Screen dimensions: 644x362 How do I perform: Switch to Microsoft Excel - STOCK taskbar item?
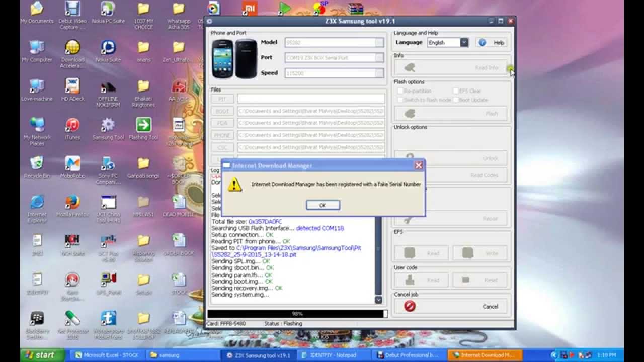point(107,355)
